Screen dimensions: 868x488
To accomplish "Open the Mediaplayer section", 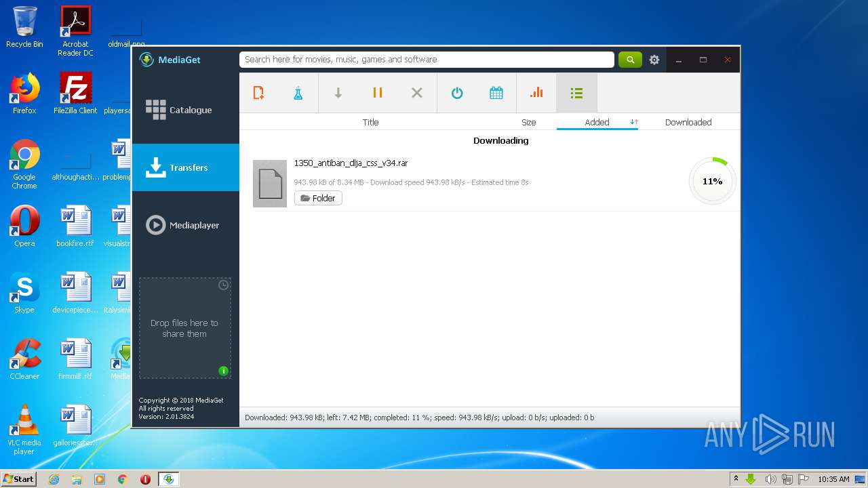I will click(x=186, y=225).
